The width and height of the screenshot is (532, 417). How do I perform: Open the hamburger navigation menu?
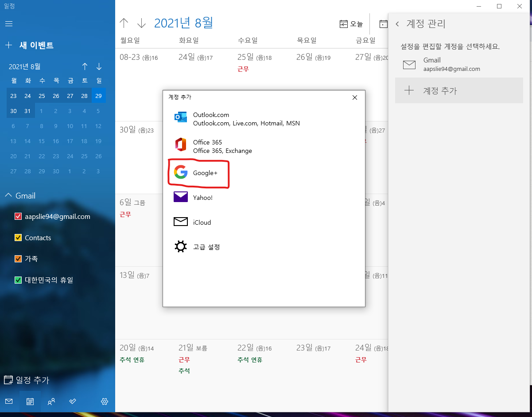9,23
